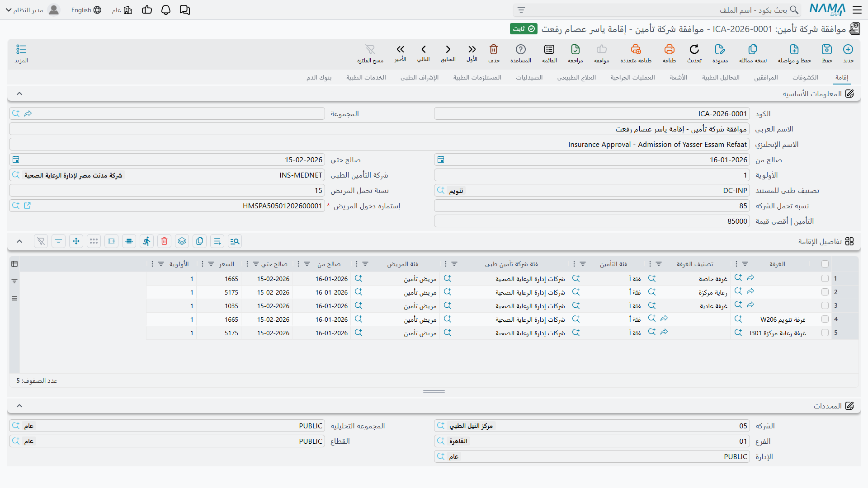Click the نسخة مماثلة (duplicate) icon
The width and height of the screenshot is (868, 488).
point(753,49)
